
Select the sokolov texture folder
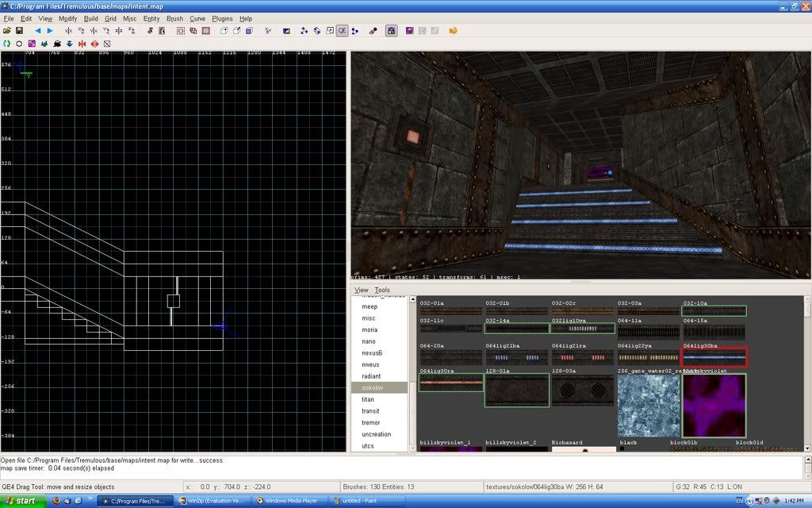click(379, 387)
